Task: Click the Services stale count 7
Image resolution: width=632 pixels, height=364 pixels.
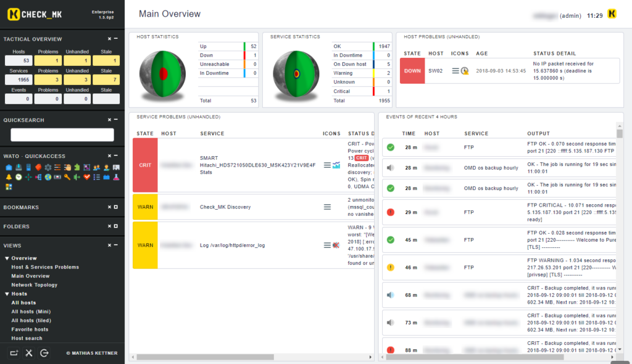Action: pyautogui.click(x=106, y=80)
